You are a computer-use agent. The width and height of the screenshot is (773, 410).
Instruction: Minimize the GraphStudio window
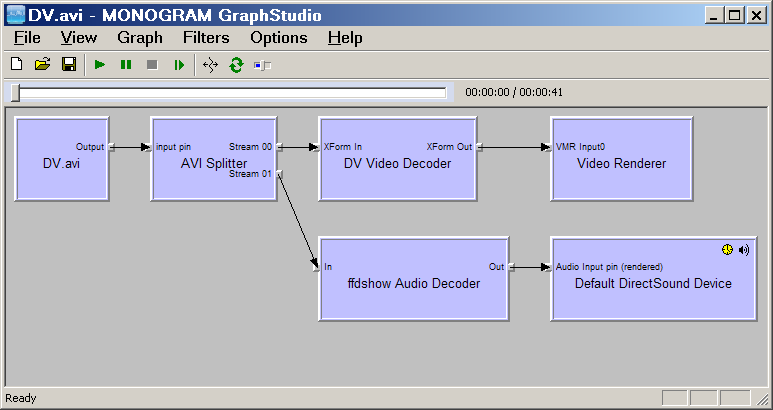(714, 15)
